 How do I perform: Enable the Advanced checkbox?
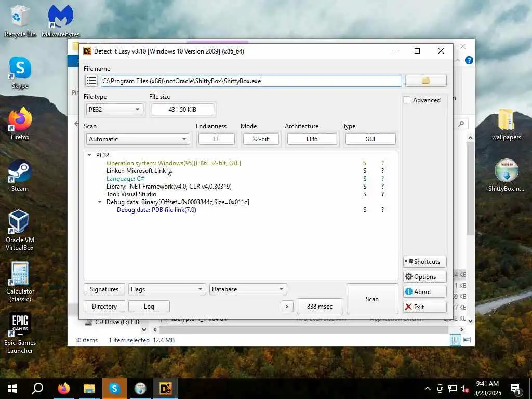click(x=407, y=100)
